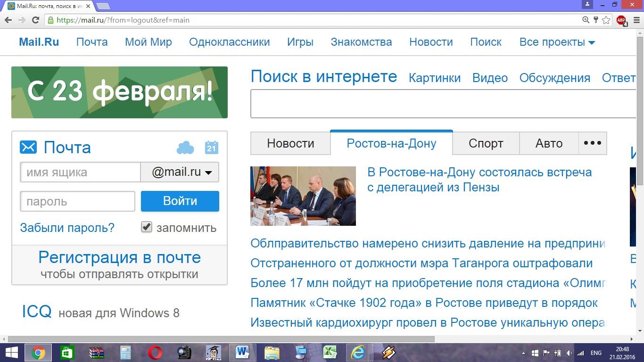
Task: Click the имя ящика username field
Action: point(80,173)
